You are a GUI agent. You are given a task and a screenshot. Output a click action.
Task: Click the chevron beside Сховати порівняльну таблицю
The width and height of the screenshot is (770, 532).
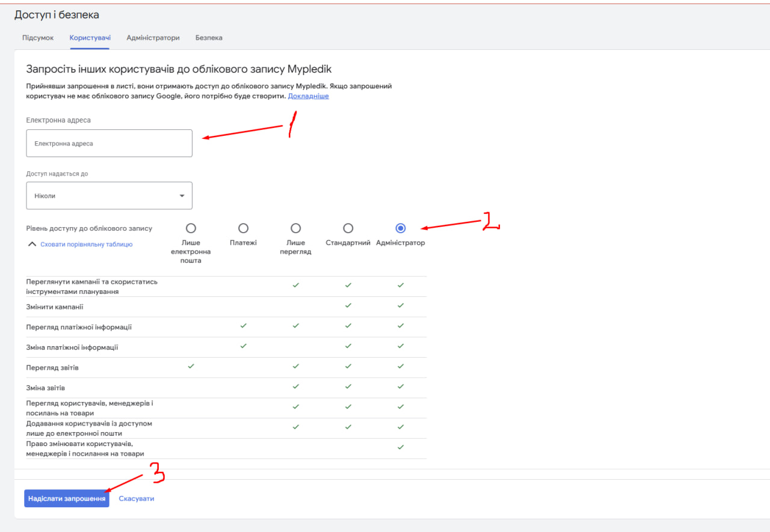[32, 245]
